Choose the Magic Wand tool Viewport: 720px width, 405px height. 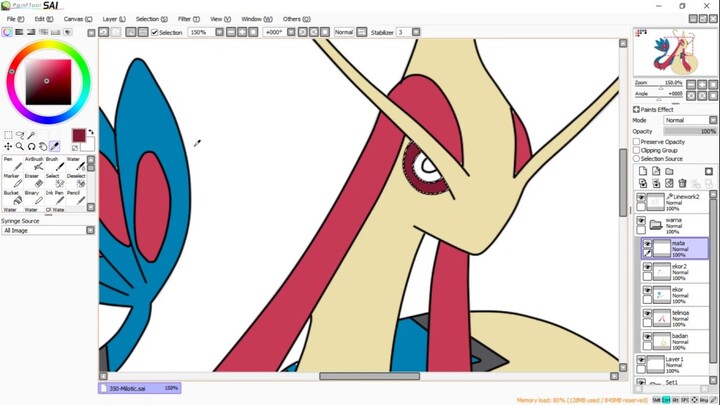(x=31, y=135)
